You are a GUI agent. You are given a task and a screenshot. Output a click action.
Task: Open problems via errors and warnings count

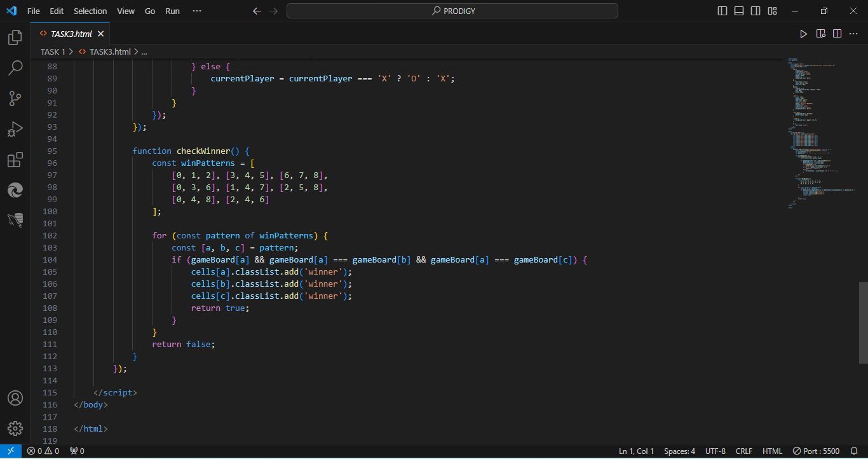click(x=43, y=451)
